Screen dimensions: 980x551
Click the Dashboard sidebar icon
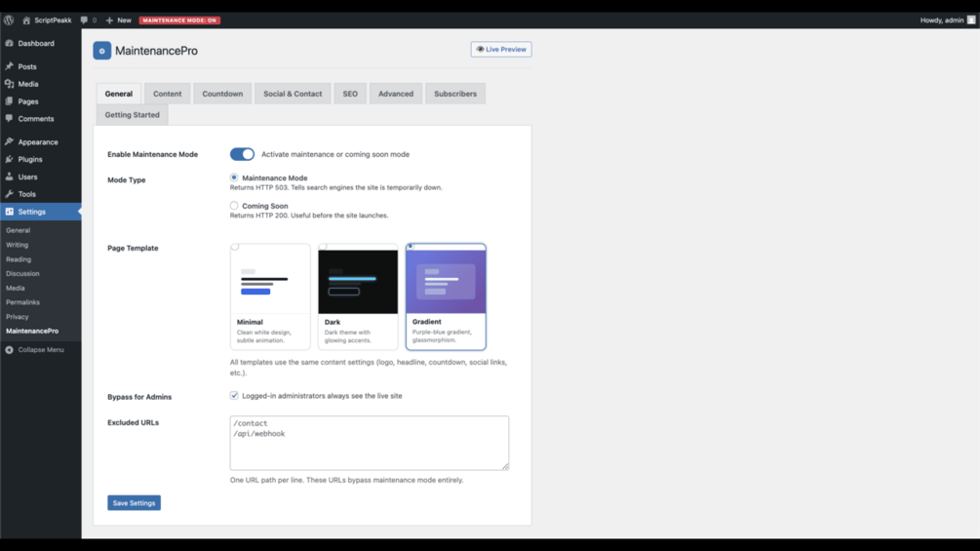point(10,43)
